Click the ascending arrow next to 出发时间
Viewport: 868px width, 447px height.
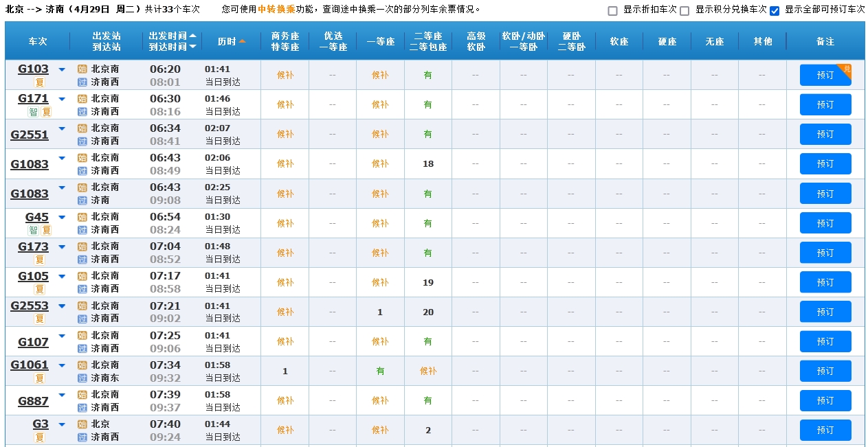192,36
